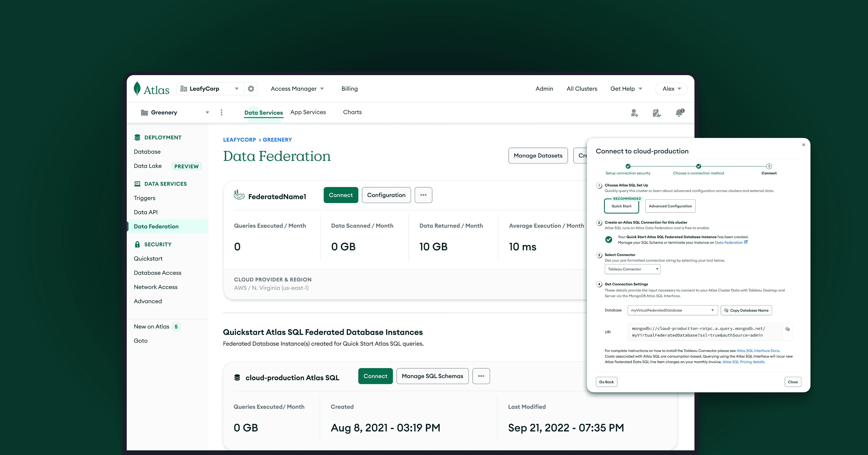Image resolution: width=868 pixels, height=455 pixels.
Task: Switch to the App Services tab
Action: [308, 112]
